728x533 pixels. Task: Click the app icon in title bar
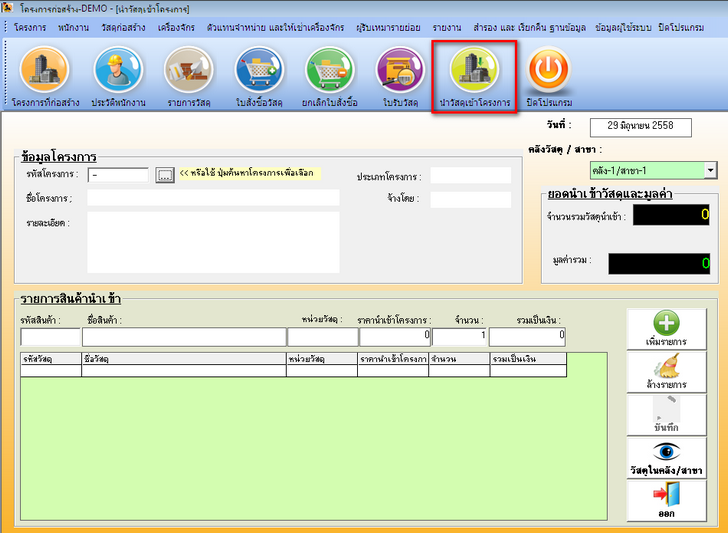[x=7, y=8]
